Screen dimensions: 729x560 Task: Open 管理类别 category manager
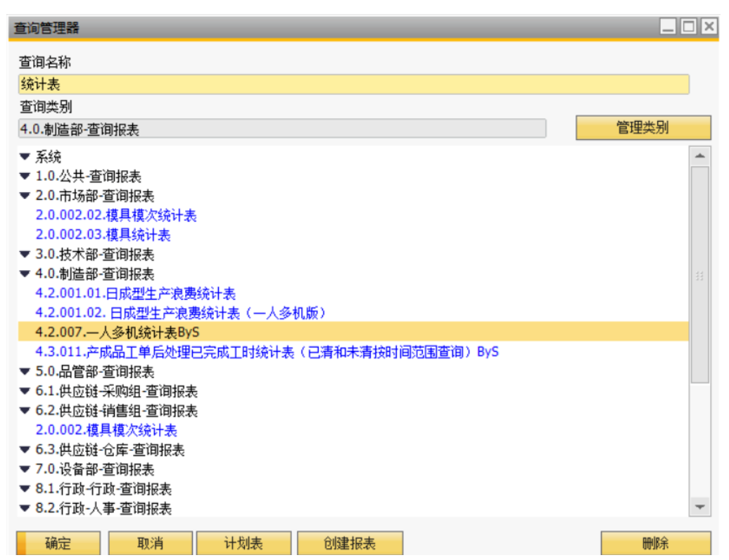pyautogui.click(x=642, y=128)
